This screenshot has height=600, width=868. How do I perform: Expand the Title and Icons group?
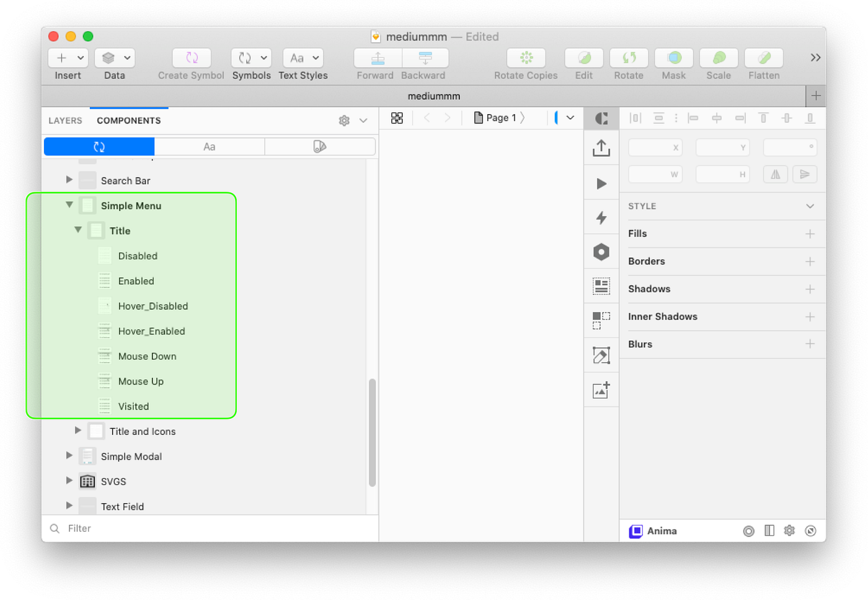point(77,431)
